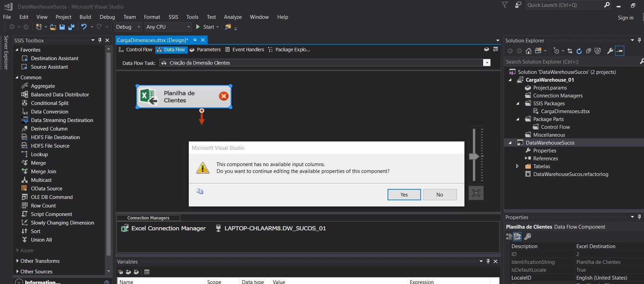The image size is (644, 284).
Task: Click Yes in the dialog
Action: coord(404,194)
